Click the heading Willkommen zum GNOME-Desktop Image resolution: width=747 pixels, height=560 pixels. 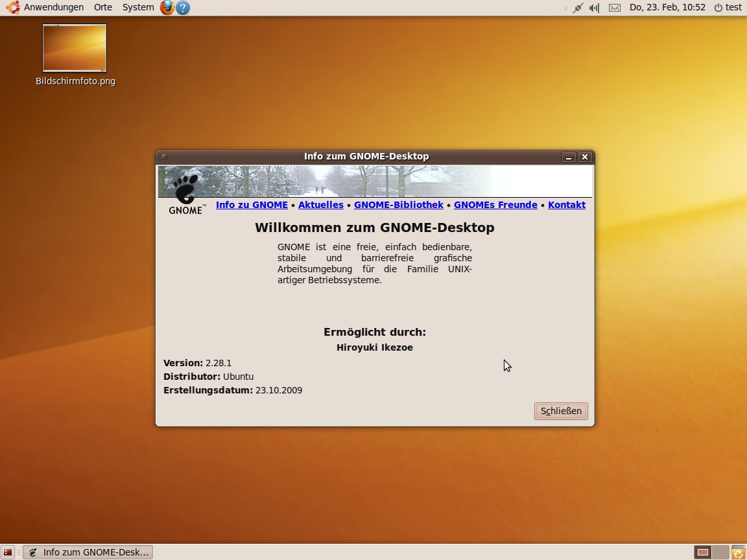tap(374, 227)
